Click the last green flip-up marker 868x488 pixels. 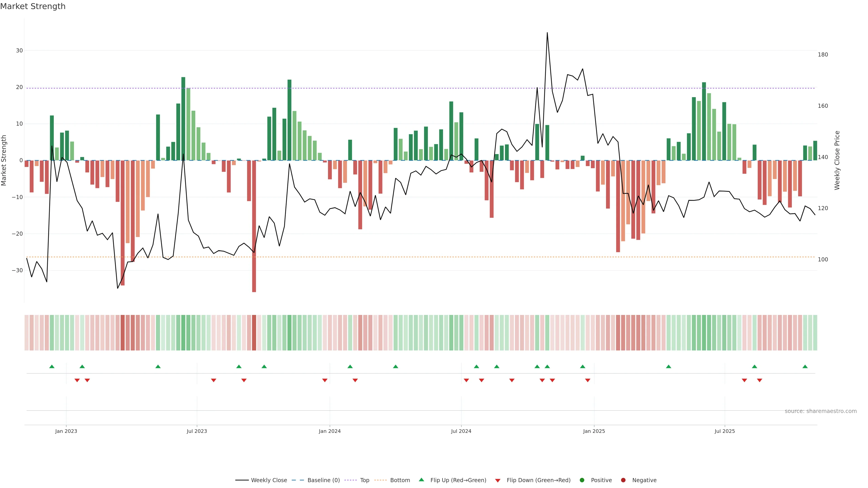pos(805,366)
